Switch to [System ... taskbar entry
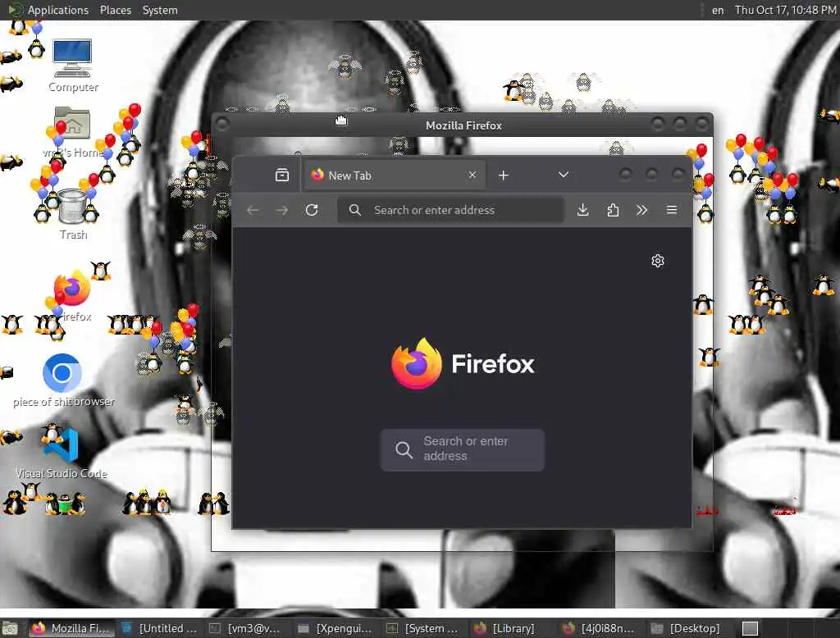The image size is (840, 638). (x=424, y=628)
